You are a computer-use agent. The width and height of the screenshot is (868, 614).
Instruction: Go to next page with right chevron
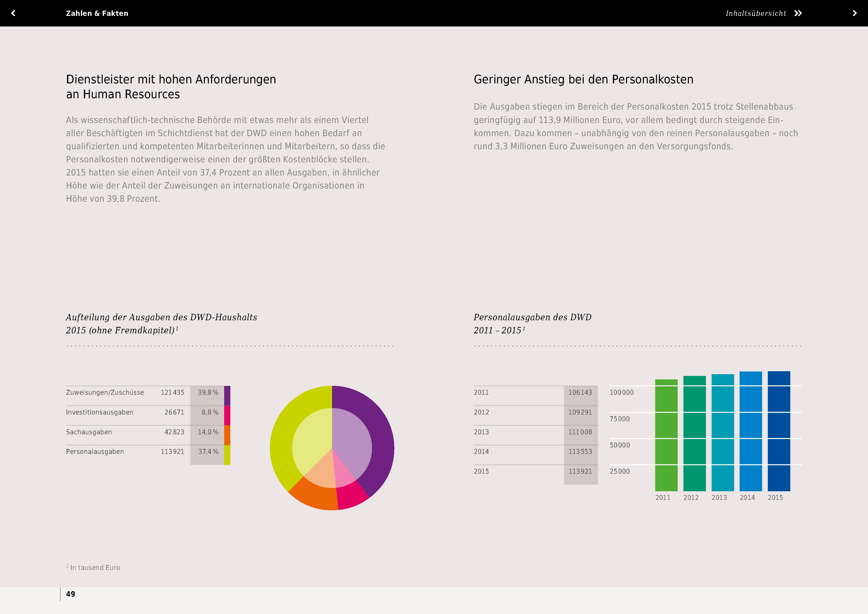click(854, 13)
